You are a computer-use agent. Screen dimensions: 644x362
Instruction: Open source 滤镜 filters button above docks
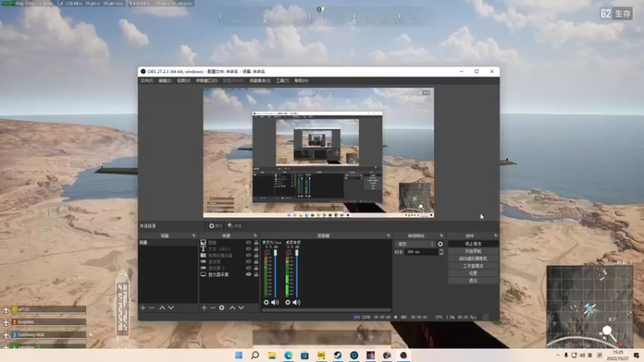click(x=235, y=226)
